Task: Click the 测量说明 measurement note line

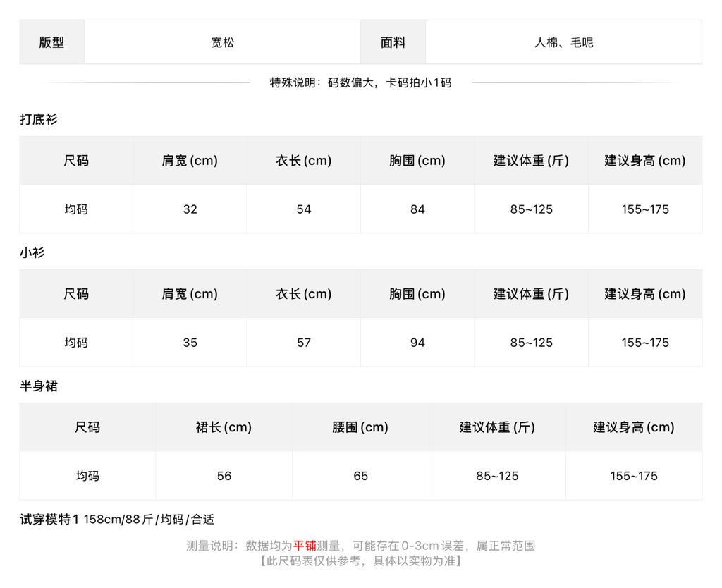Action: coord(360,546)
